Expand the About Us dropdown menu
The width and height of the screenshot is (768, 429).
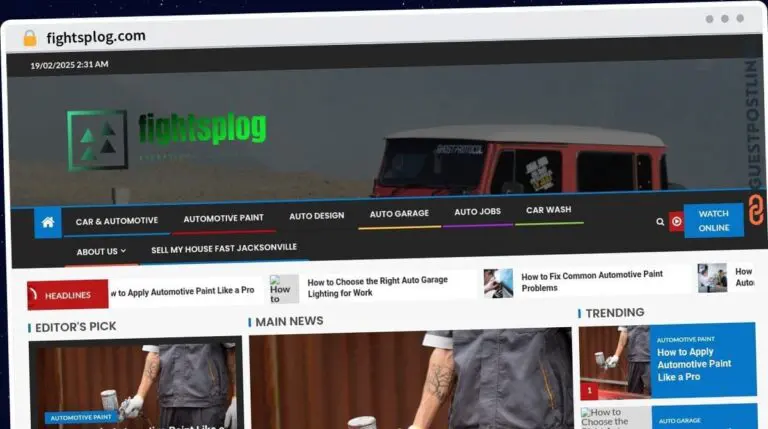101,251
